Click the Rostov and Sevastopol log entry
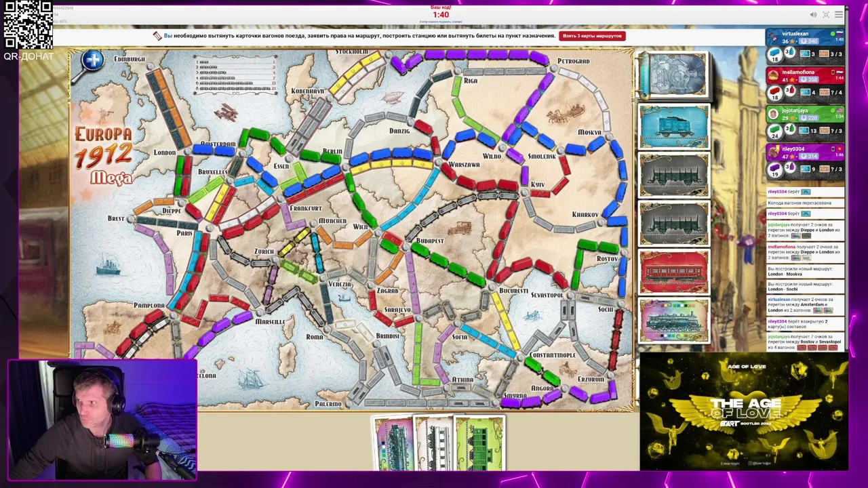 805,342
